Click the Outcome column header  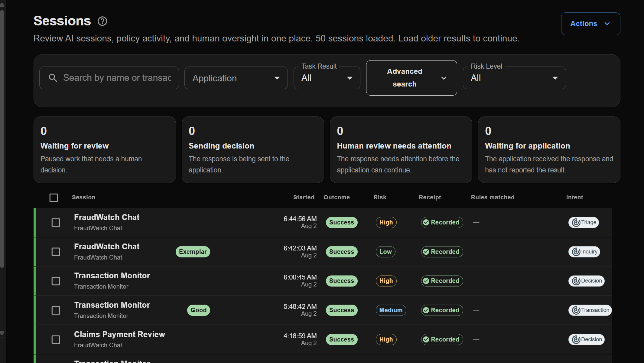coord(337,197)
